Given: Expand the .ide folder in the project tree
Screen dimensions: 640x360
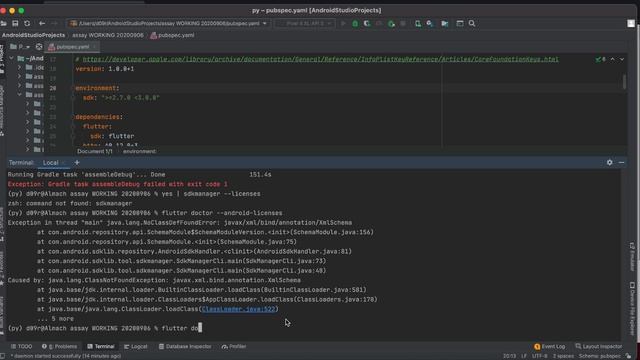Looking at the screenshot, I should (x=19, y=67).
